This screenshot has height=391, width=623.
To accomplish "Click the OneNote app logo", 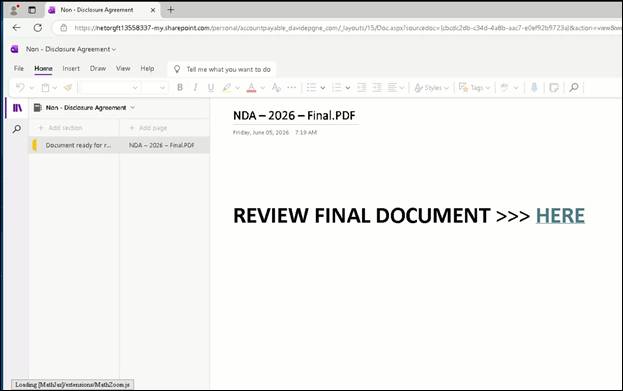I will pos(15,49).
